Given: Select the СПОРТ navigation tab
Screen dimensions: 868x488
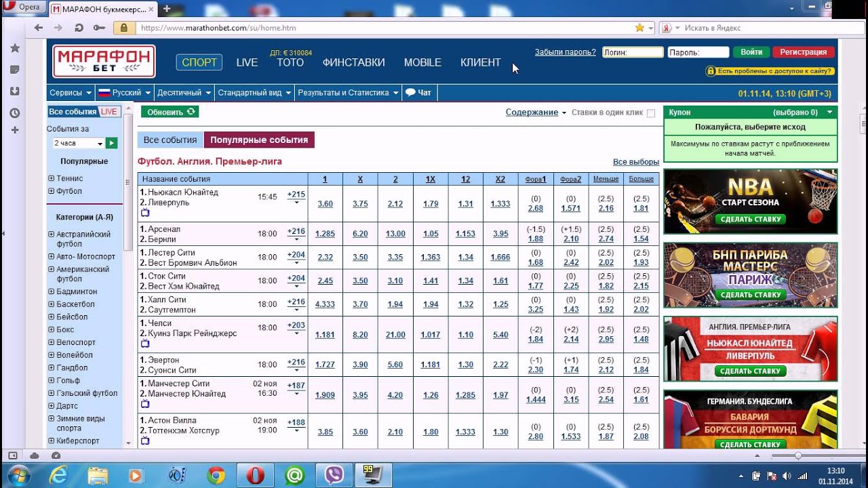Looking at the screenshot, I should (x=199, y=62).
